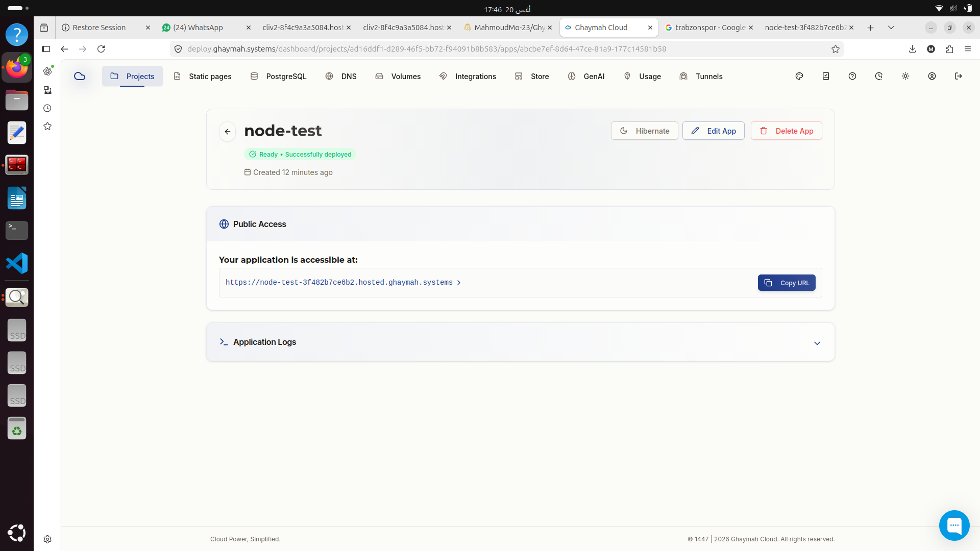Go to Integrations

[468, 77]
